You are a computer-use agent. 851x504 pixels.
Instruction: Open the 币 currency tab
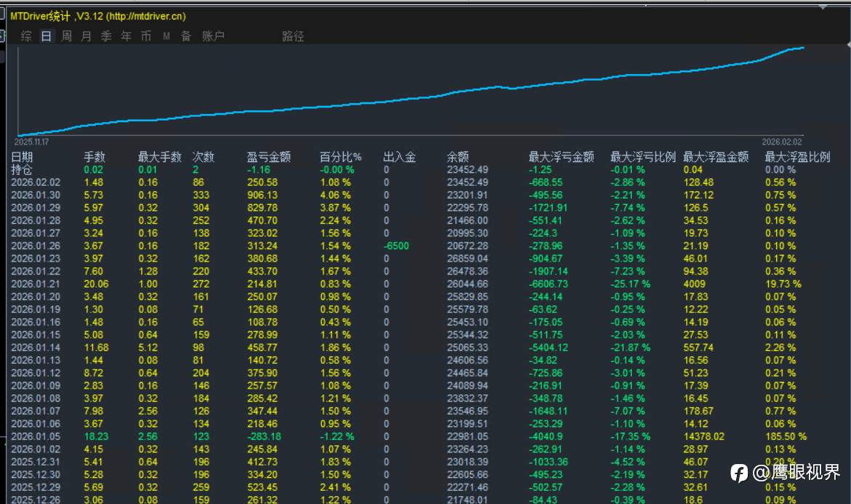point(146,36)
